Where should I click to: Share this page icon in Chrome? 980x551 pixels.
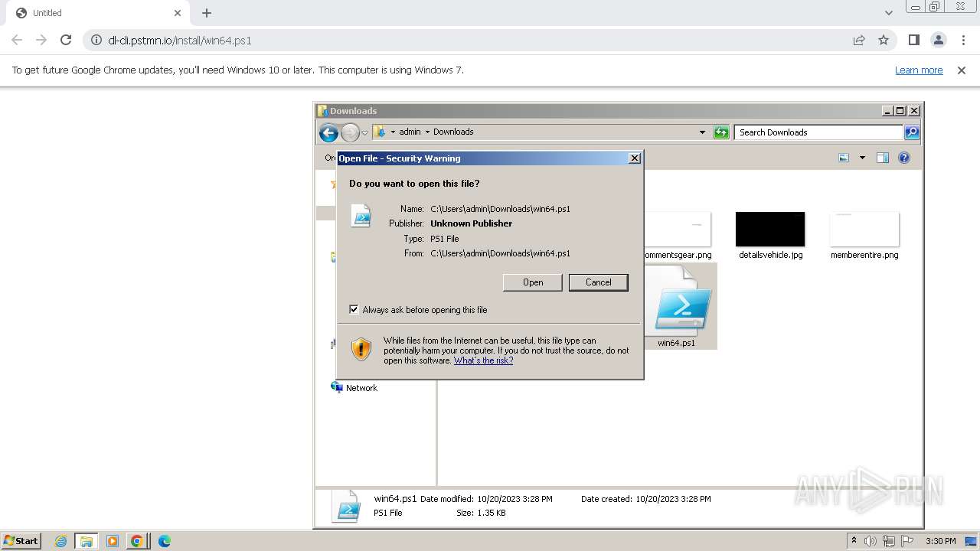859,40
